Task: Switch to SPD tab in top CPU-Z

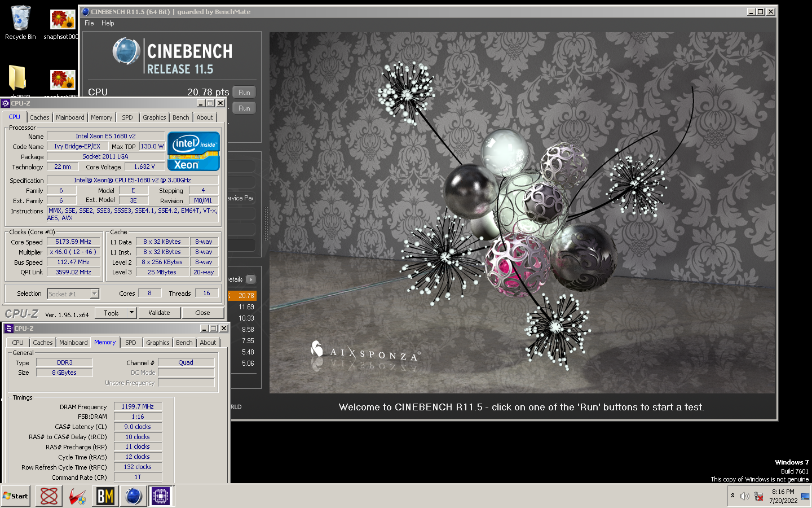Action: coord(127,117)
